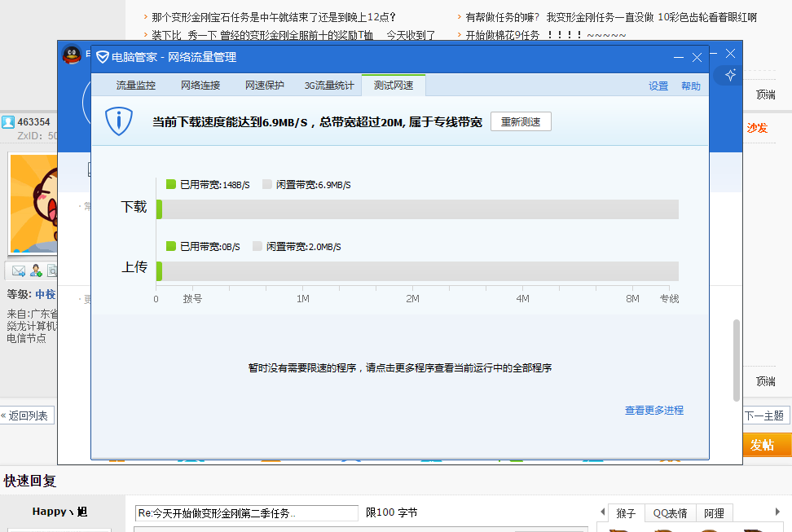Image resolution: width=792 pixels, height=532 pixels.
Task: Go to 下一主题 on the forum page
Action: pyautogui.click(x=765, y=415)
